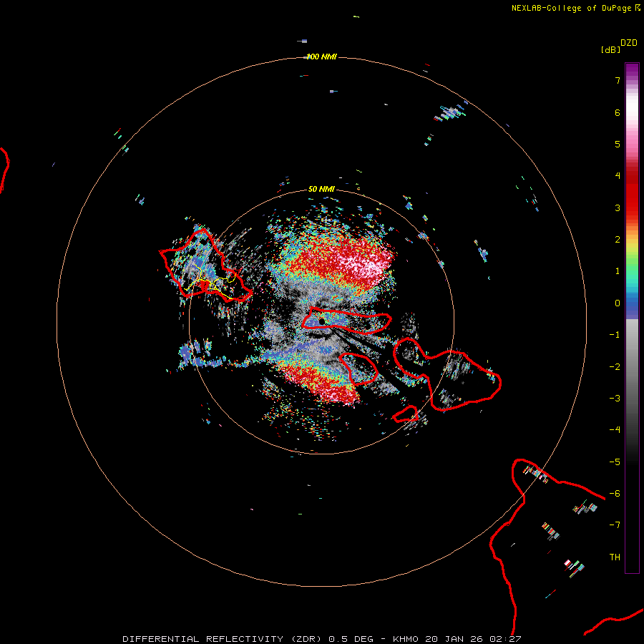Image resolution: width=644 pixels, height=644 pixels.
Task: Click the -3 value on color scale
Action: (615, 399)
